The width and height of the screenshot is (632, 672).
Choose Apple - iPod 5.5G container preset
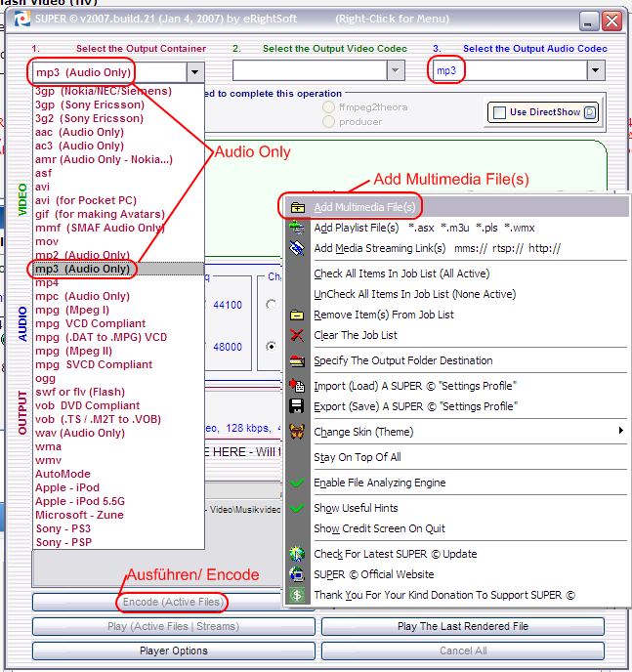[x=119, y=501]
